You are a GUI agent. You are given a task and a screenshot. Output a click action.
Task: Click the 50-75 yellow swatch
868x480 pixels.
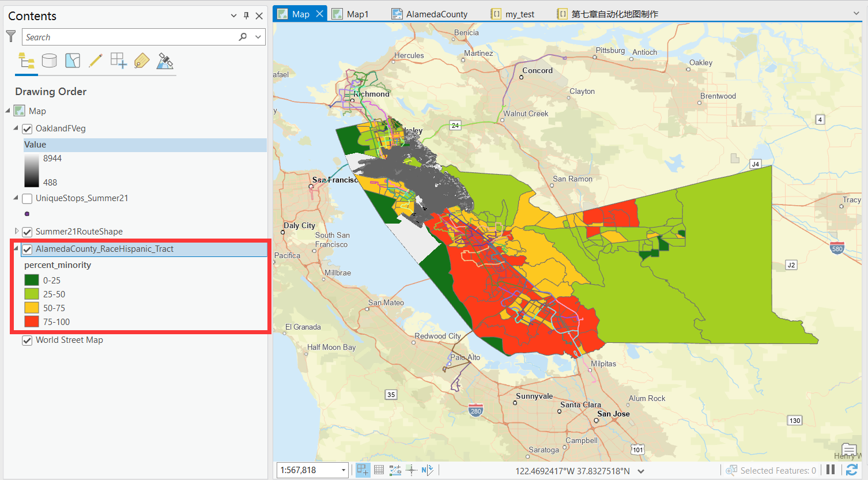click(x=32, y=308)
